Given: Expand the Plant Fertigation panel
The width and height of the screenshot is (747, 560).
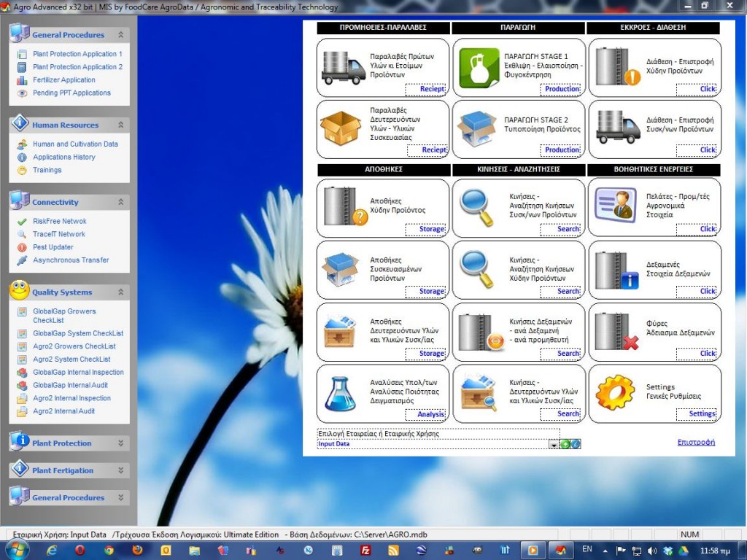Looking at the screenshot, I should click(120, 470).
